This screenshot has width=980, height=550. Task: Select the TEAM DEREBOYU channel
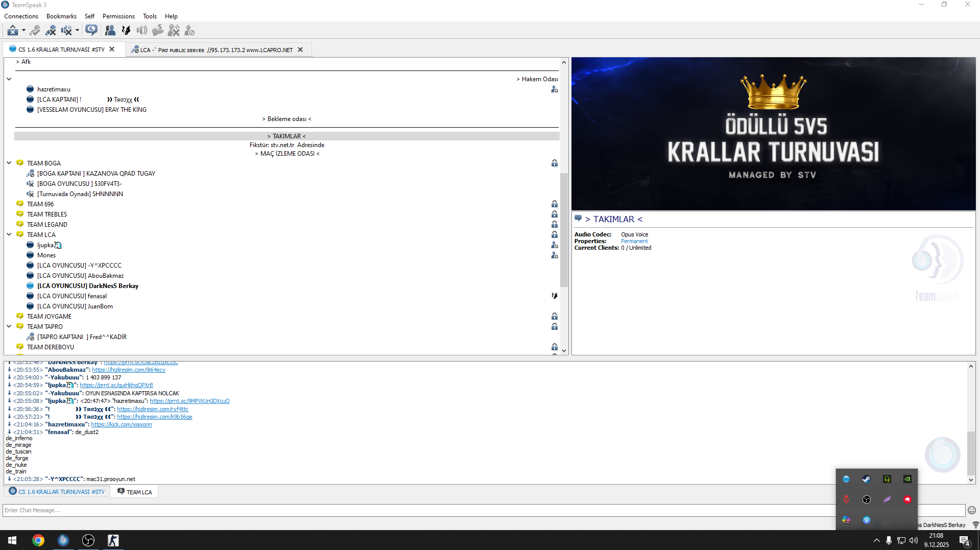coord(51,347)
